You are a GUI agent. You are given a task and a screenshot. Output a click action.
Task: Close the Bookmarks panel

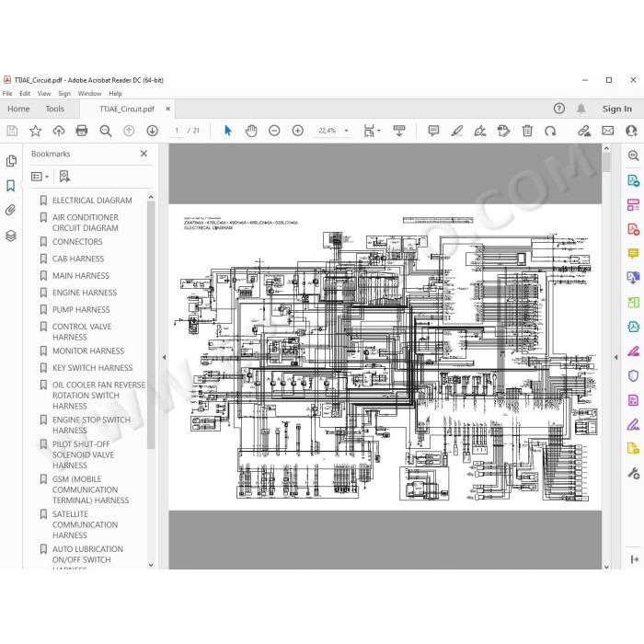(x=144, y=154)
